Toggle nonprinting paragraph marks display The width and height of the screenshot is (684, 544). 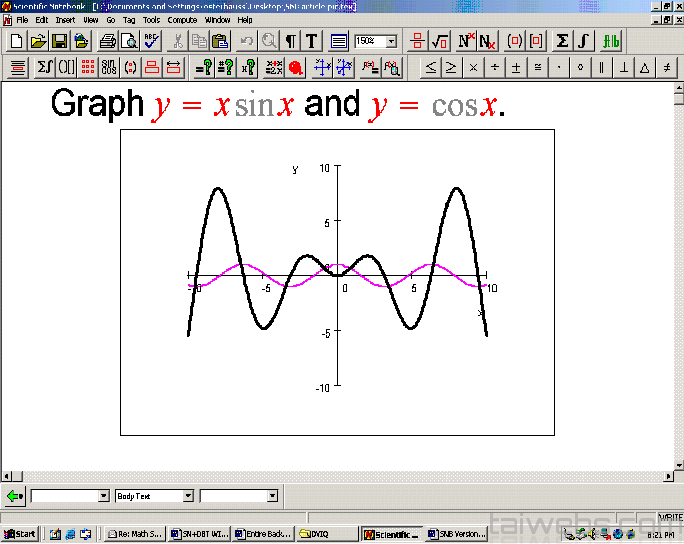point(290,41)
